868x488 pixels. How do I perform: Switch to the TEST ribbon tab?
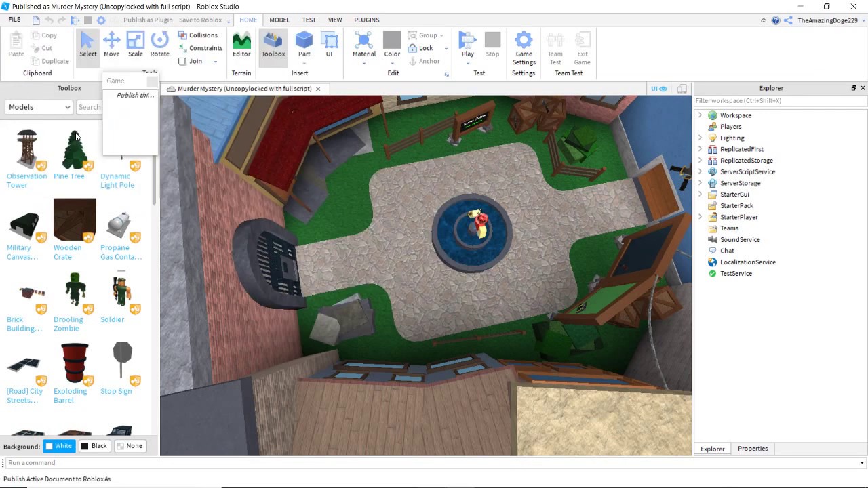pos(309,20)
